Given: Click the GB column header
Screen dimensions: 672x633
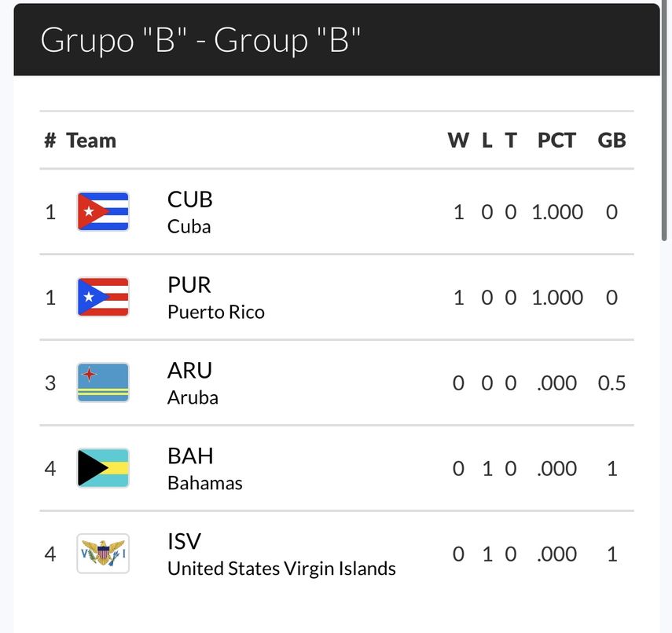Looking at the screenshot, I should (x=611, y=141).
